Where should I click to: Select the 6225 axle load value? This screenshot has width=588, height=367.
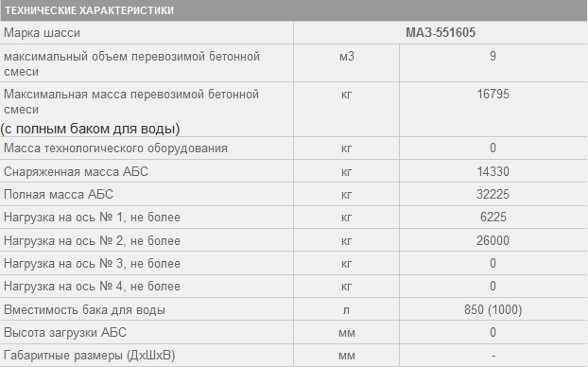[x=493, y=218]
